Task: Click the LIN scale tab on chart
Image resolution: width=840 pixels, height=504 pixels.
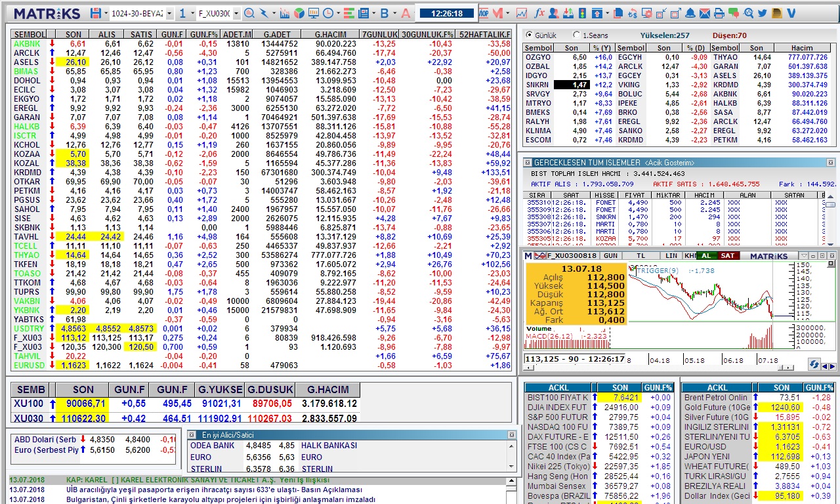Action: [671, 255]
